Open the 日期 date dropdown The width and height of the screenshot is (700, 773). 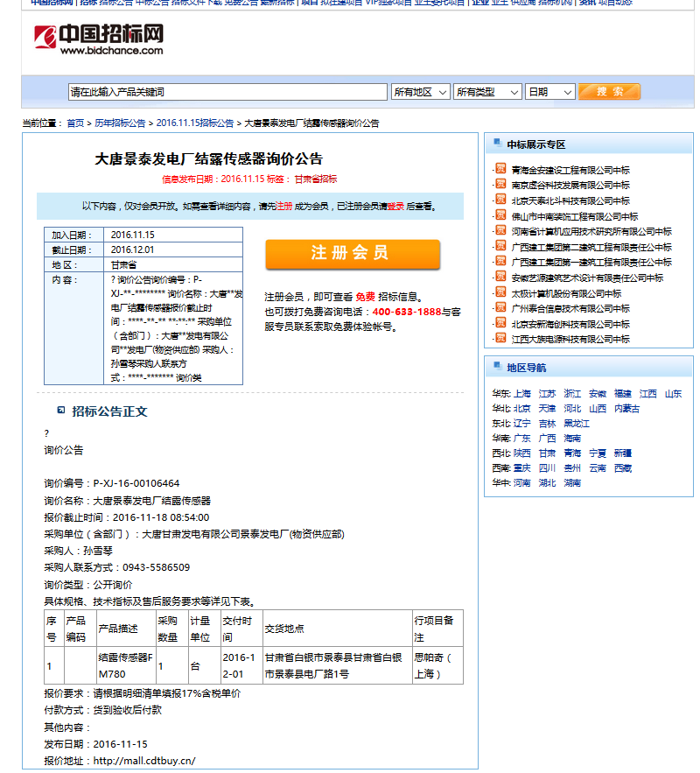coord(549,92)
